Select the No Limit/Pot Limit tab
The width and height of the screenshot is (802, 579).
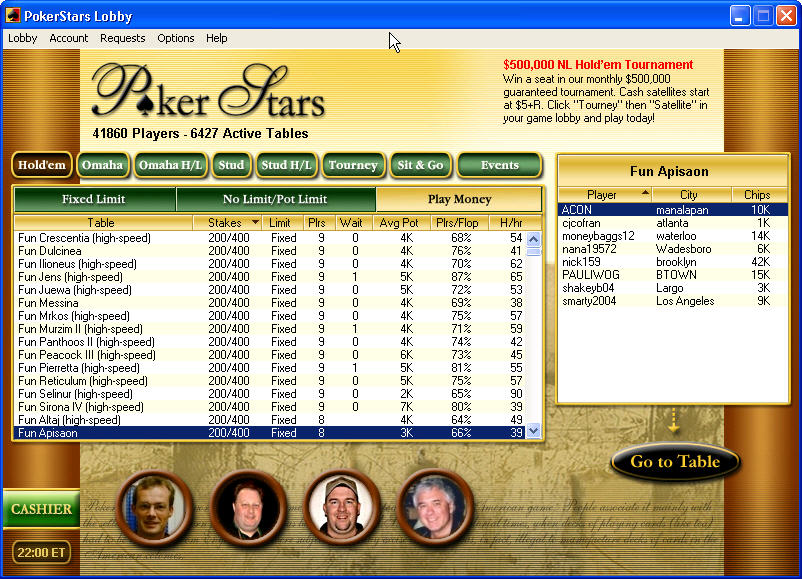(x=275, y=199)
